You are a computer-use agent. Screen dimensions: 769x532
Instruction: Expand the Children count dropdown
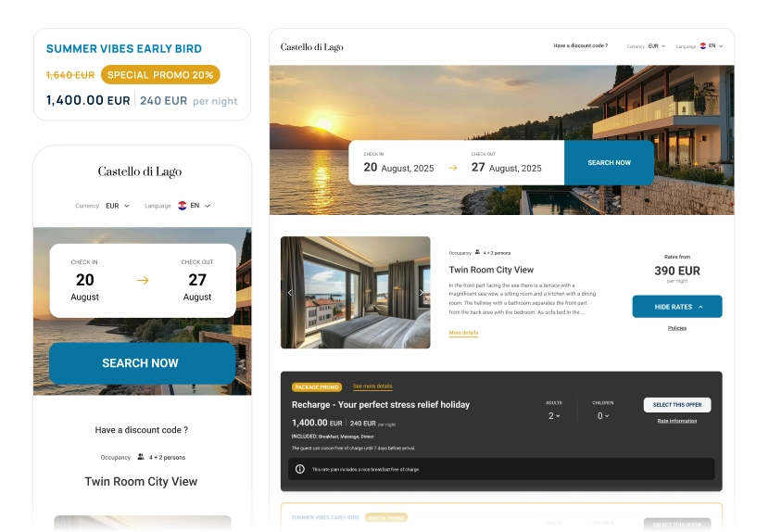(603, 416)
